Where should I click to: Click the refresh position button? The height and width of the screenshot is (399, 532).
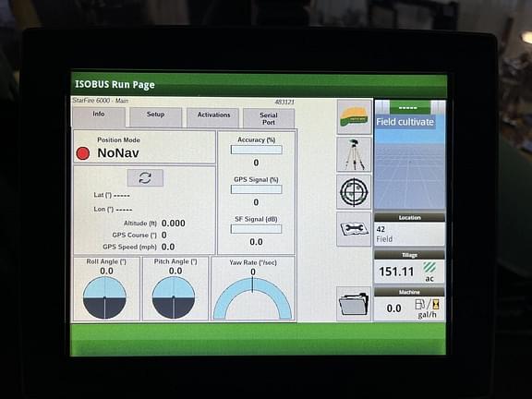[x=145, y=177]
